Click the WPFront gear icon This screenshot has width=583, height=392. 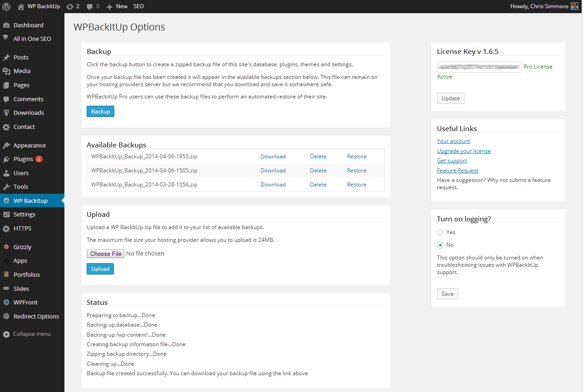pos(6,303)
